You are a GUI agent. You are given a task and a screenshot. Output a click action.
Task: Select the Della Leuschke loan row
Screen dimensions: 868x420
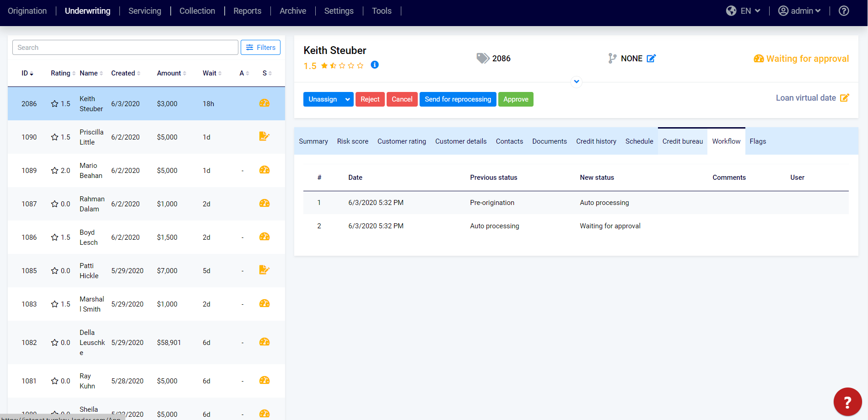click(146, 342)
